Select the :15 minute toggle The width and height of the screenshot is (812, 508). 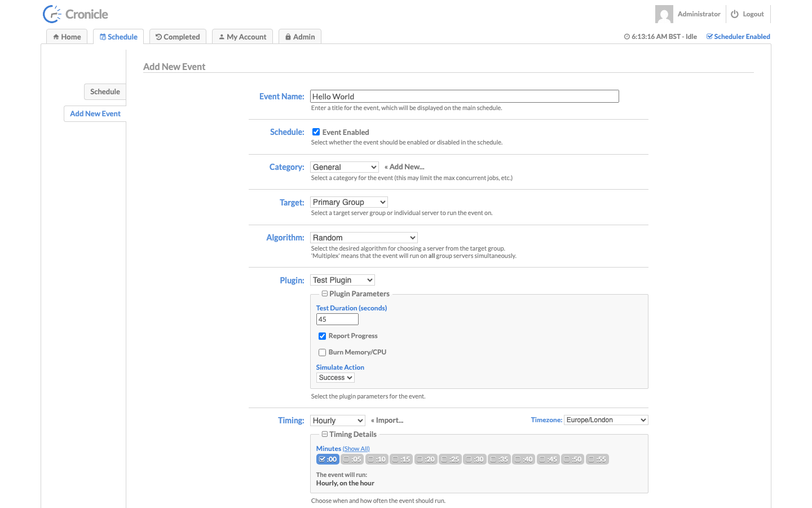[x=401, y=459]
